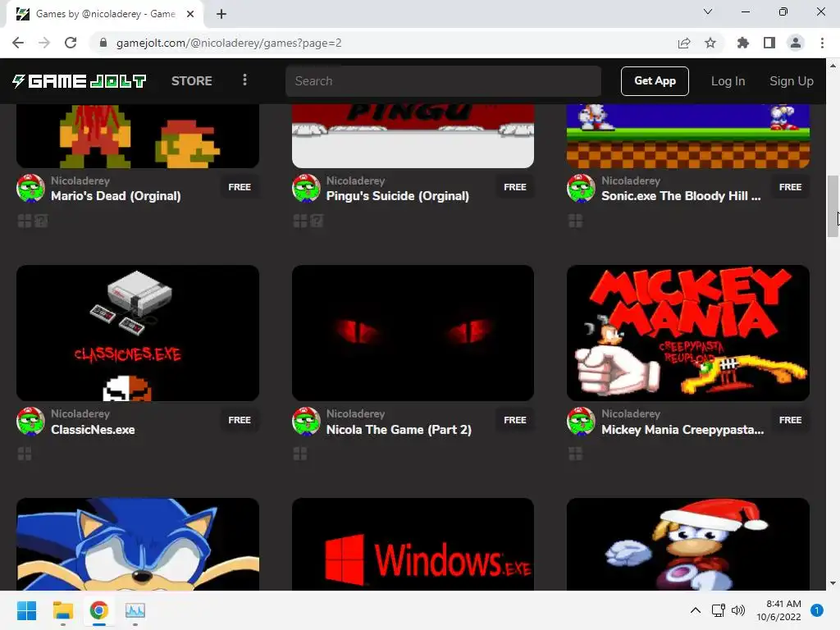Click the address bar URL

point(229,43)
